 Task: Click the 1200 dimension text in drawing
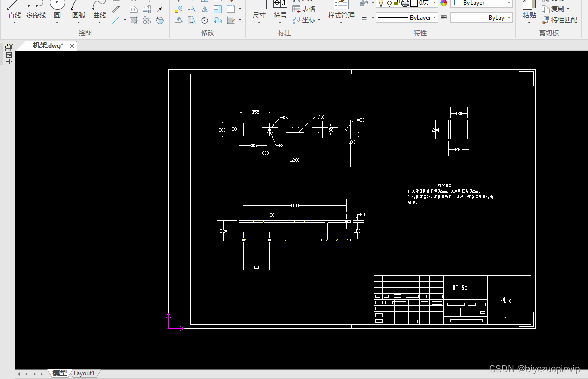point(295,160)
